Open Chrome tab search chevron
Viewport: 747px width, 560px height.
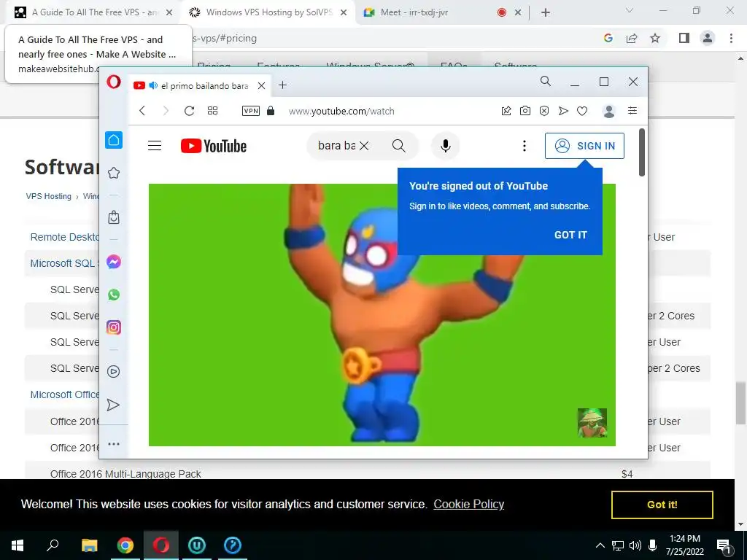tap(630, 10)
